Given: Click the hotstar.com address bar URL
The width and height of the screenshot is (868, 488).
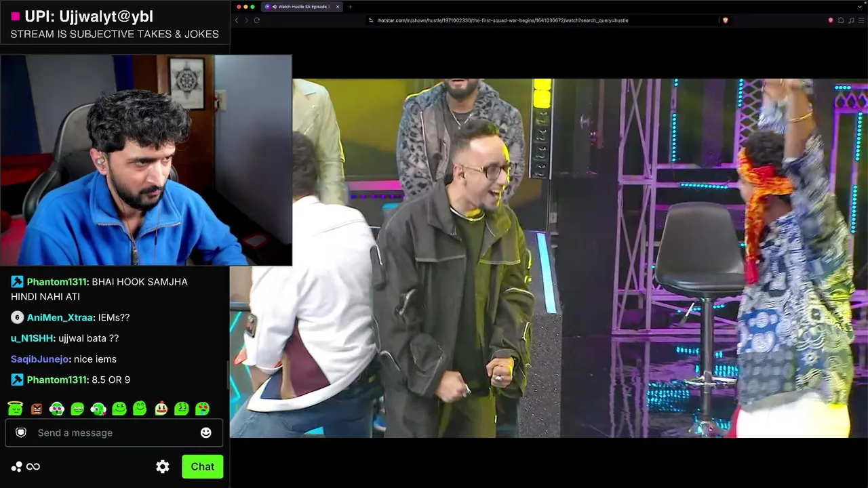Looking at the screenshot, I should point(503,20).
